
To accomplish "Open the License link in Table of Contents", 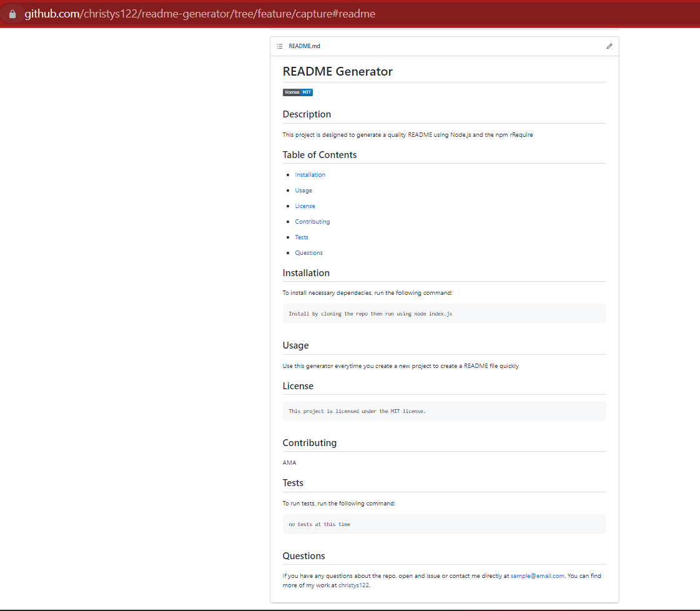I will click(305, 206).
